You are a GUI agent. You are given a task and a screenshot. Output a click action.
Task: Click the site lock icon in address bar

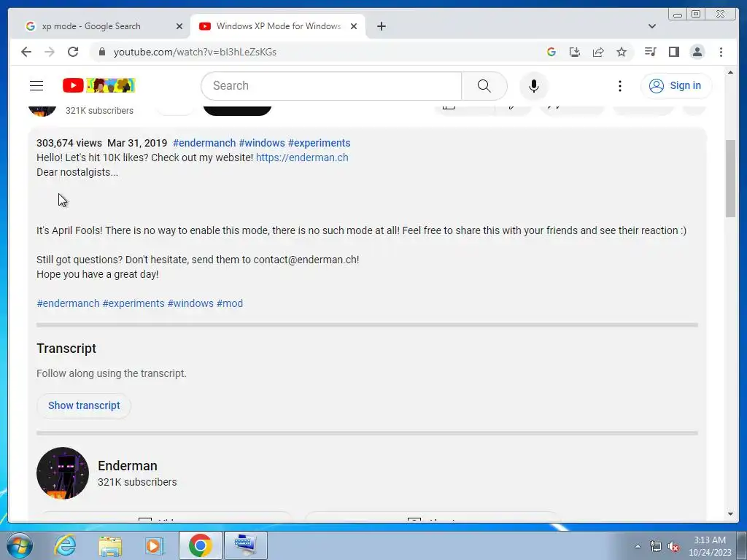[x=101, y=52]
